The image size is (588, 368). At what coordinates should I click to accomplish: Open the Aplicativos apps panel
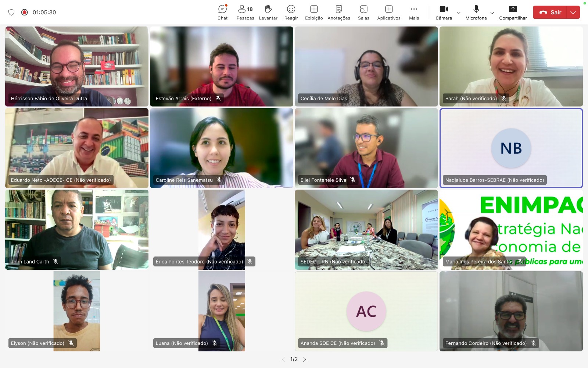tap(388, 12)
